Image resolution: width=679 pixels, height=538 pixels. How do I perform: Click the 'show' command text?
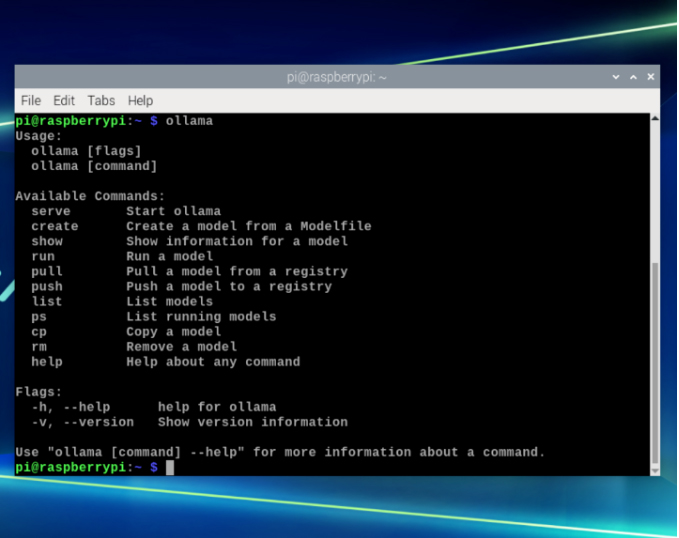47,241
